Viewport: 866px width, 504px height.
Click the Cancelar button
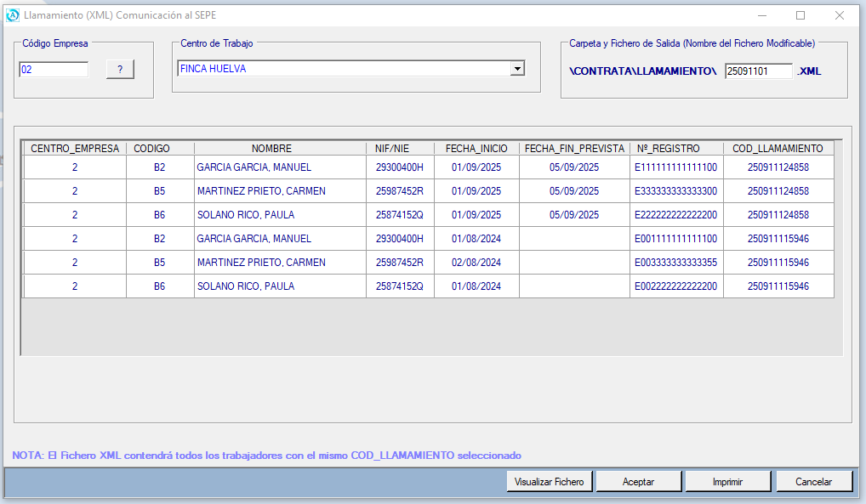pyautogui.click(x=813, y=482)
